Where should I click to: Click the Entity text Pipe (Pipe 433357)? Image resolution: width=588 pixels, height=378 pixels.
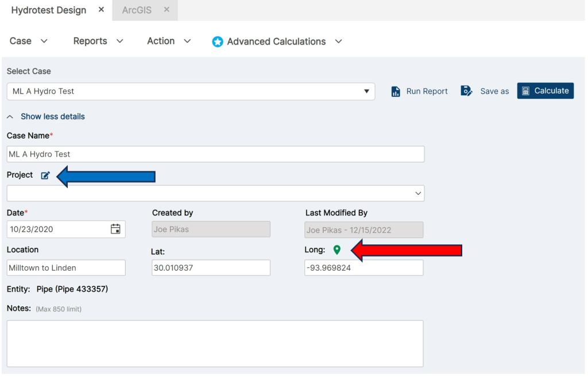click(72, 289)
